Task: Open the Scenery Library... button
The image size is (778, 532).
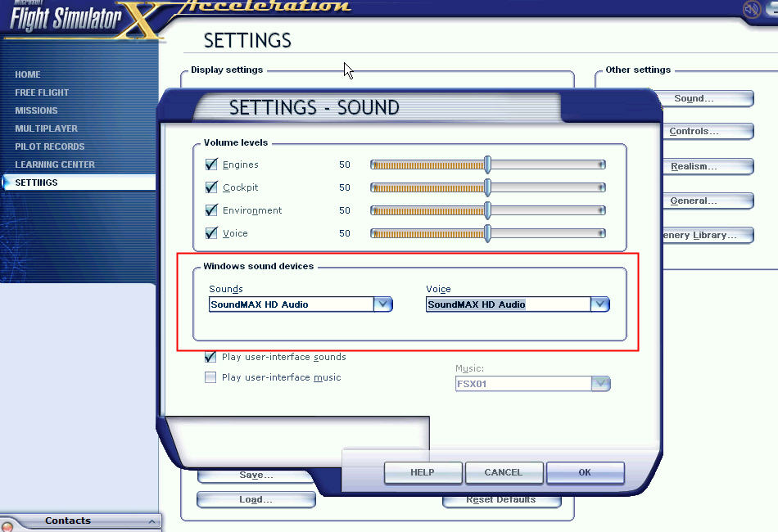Action: [708, 235]
